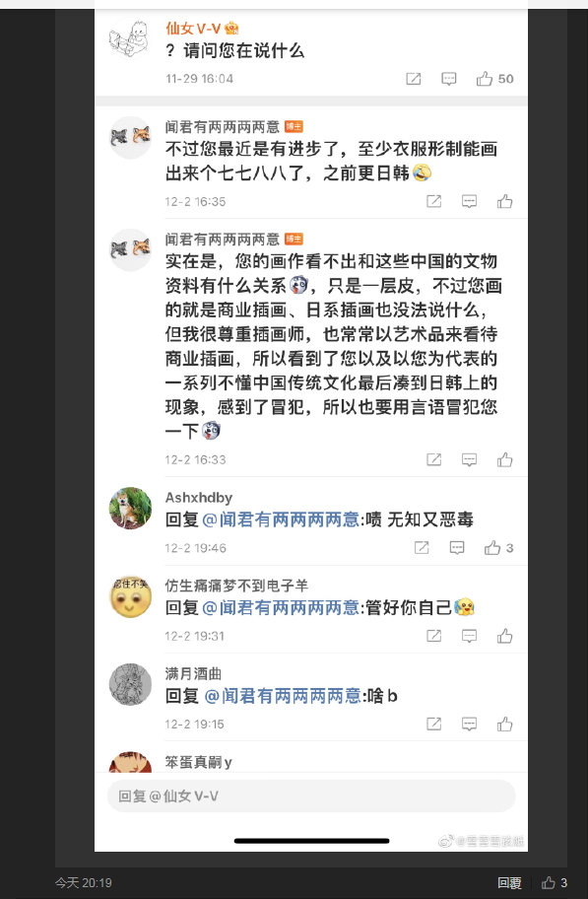Open the reply bubble on 仙女V-V's comment

coord(449,79)
